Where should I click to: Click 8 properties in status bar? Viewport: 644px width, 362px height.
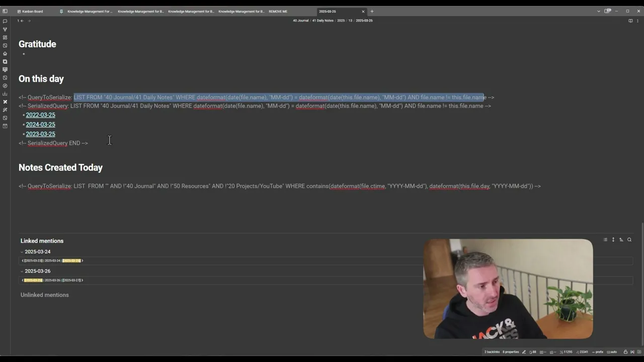click(x=511, y=352)
